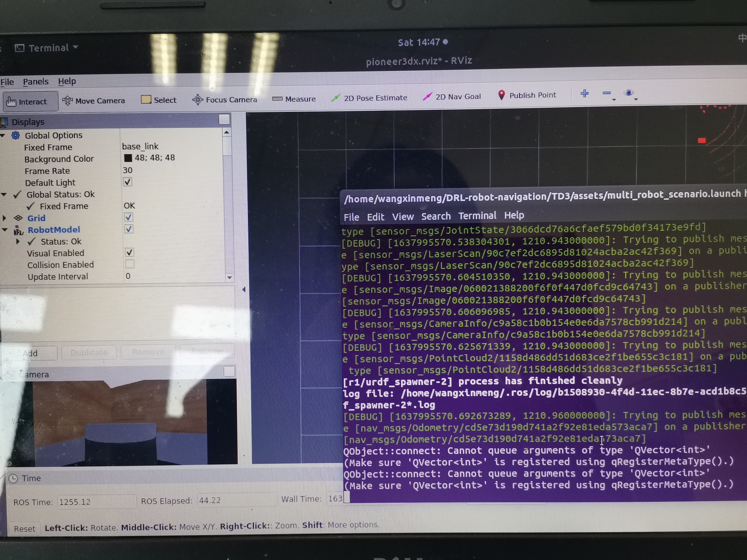747x560 pixels.
Task: Open the View menu in terminal window
Action: pos(403,217)
